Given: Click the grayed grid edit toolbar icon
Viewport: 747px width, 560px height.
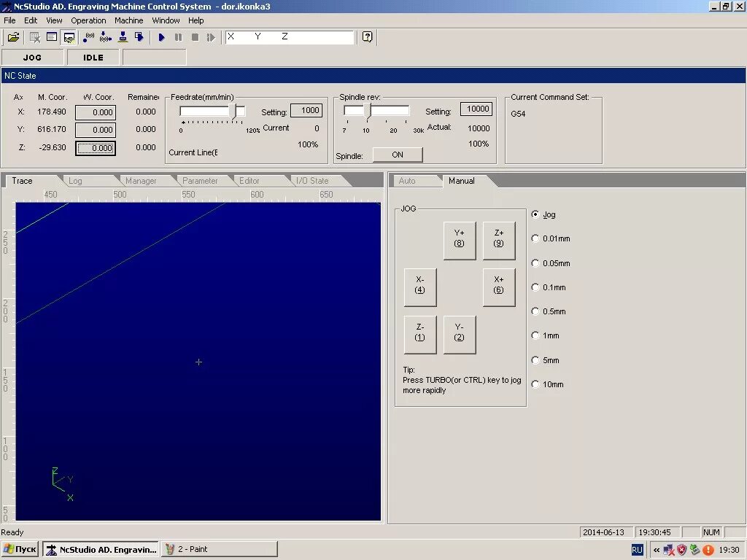Looking at the screenshot, I should click(x=35, y=37).
